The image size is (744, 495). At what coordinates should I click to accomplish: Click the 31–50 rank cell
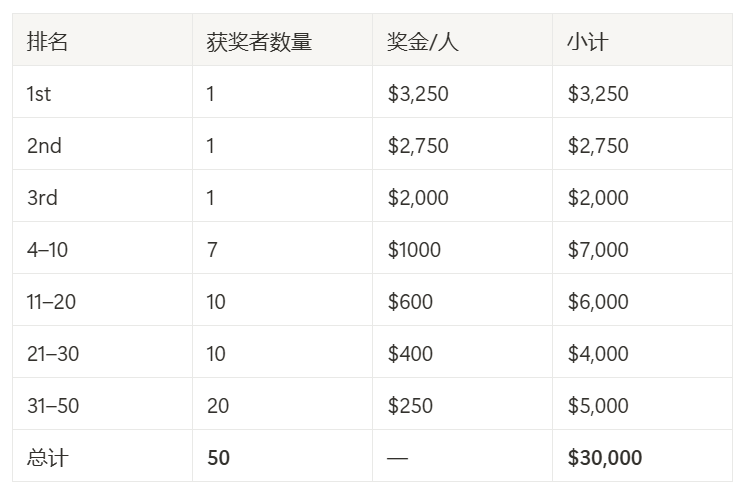pyautogui.click(x=53, y=406)
